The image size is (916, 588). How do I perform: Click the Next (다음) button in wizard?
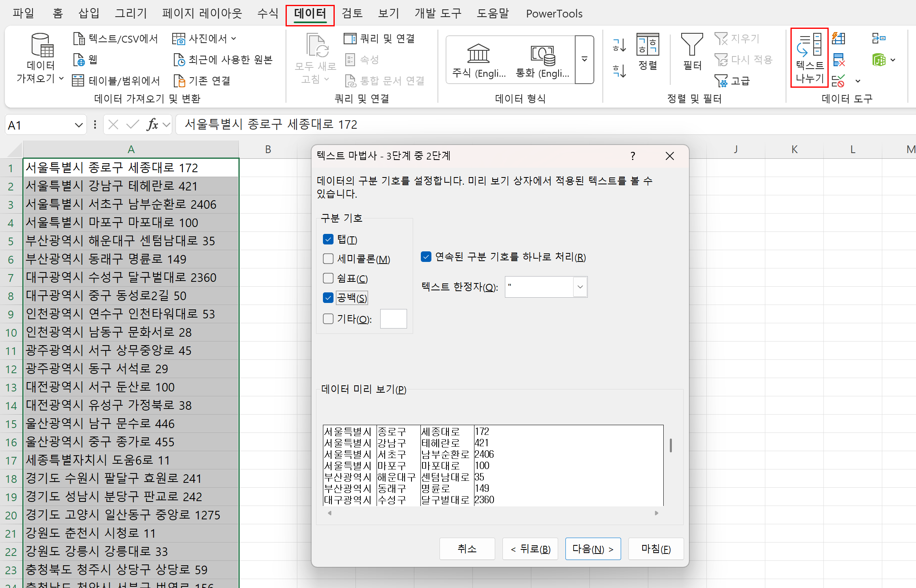click(x=593, y=549)
